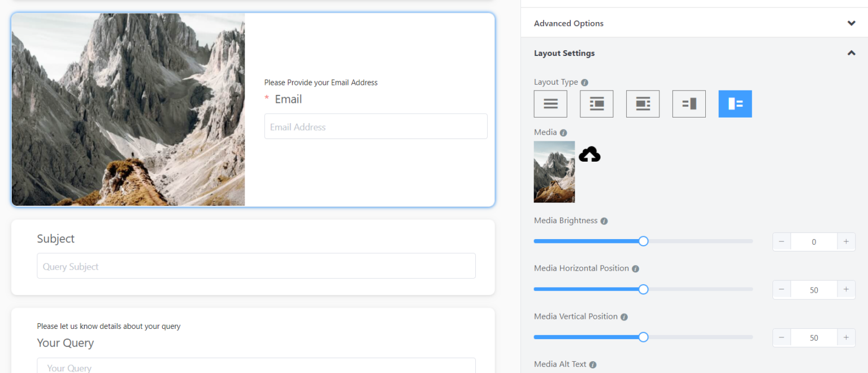
Task: Click the cloud upload icon to replace media
Action: 589,154
